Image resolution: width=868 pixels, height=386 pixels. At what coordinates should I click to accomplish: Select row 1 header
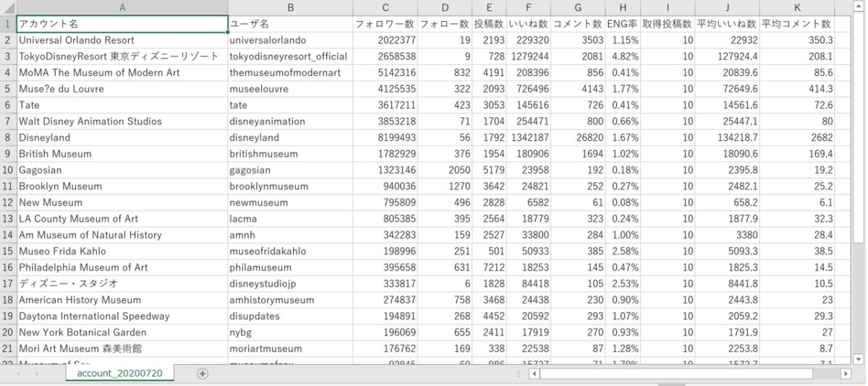point(8,24)
